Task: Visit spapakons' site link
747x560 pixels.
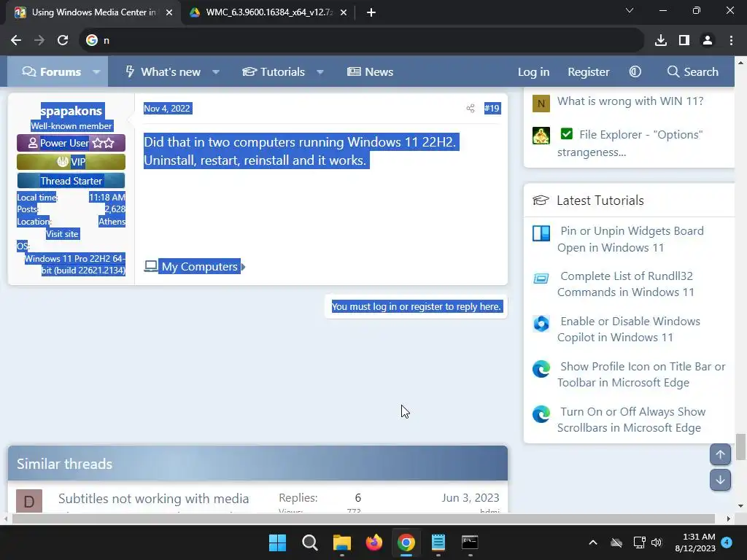Action: [x=62, y=234]
